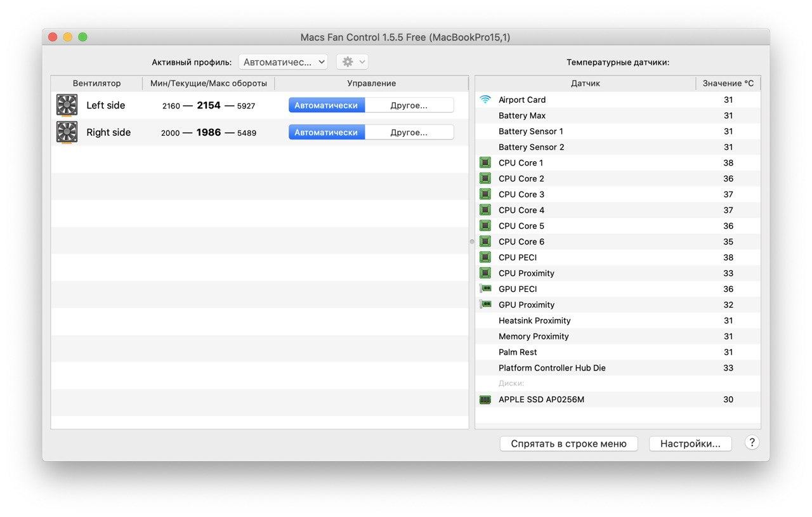
Task: Click the APPLE SSD drive icon
Action: pos(485,400)
